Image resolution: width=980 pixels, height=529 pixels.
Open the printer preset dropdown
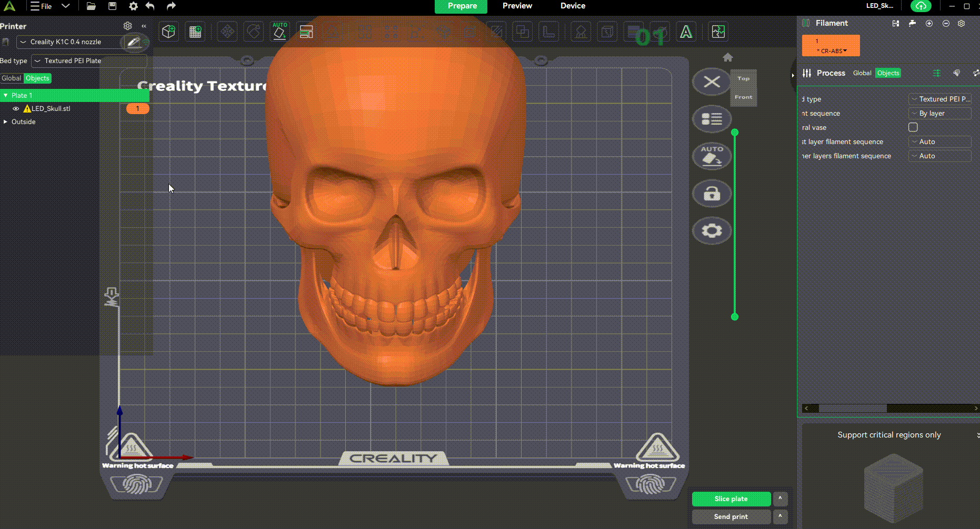(x=69, y=42)
